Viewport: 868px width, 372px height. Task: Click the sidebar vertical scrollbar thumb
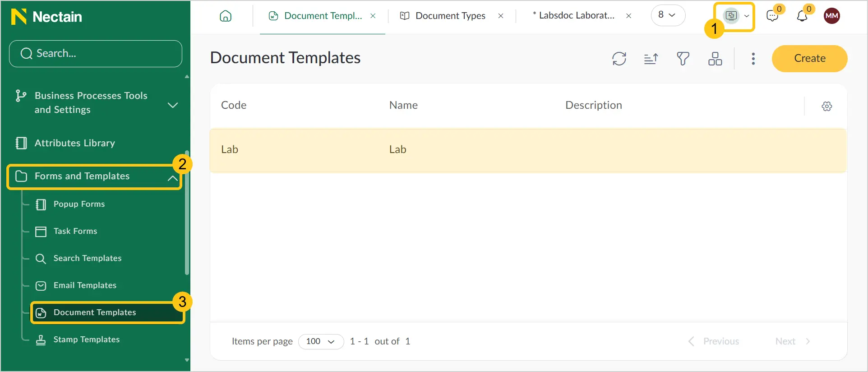coord(187,212)
